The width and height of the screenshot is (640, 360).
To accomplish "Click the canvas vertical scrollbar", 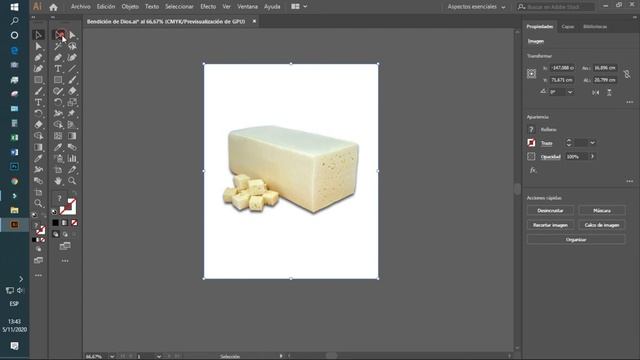I will [x=517, y=189].
